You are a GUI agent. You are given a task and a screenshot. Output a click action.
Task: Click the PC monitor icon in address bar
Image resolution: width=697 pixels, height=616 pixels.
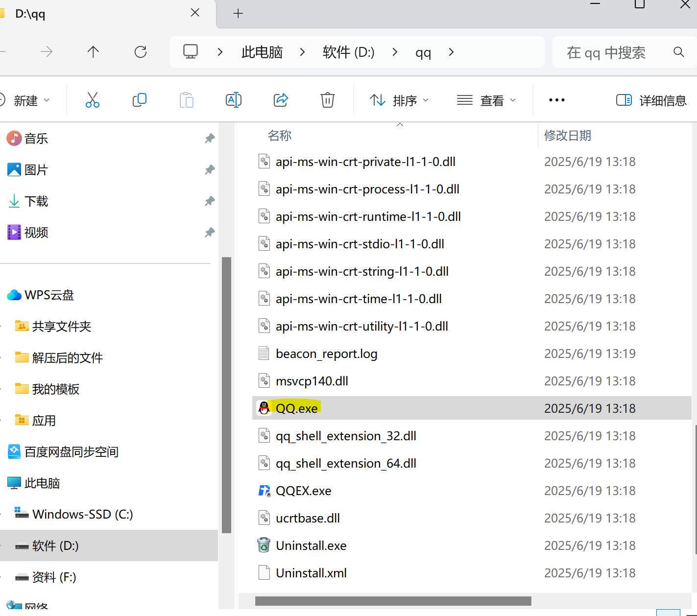(191, 51)
